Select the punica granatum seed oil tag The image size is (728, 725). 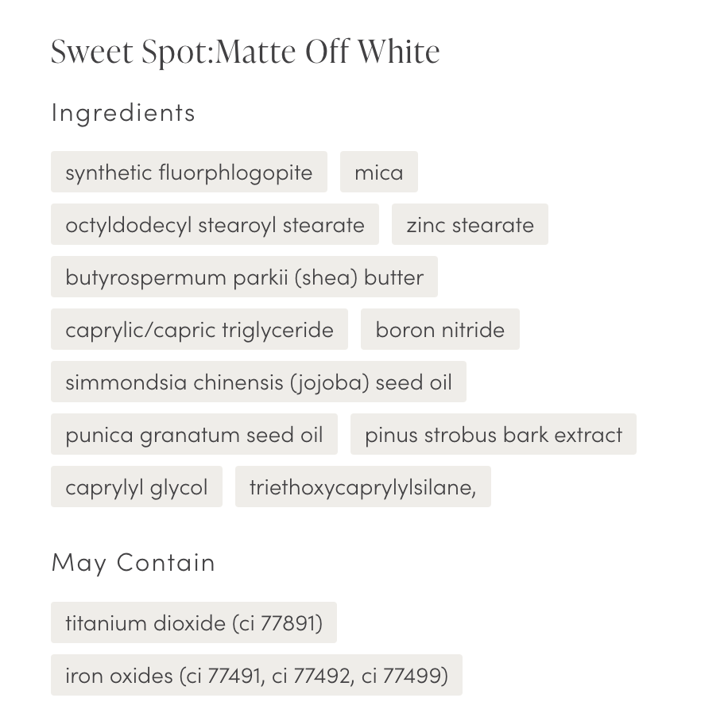(194, 434)
